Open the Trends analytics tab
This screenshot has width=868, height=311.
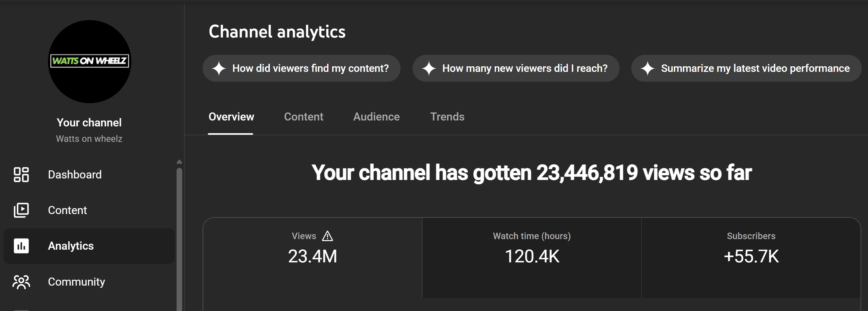[x=447, y=116]
